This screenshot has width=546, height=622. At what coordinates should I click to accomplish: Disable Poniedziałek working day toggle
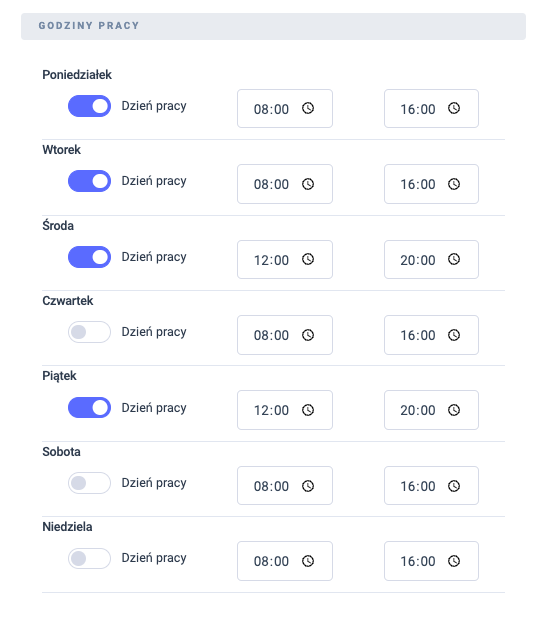(x=89, y=106)
